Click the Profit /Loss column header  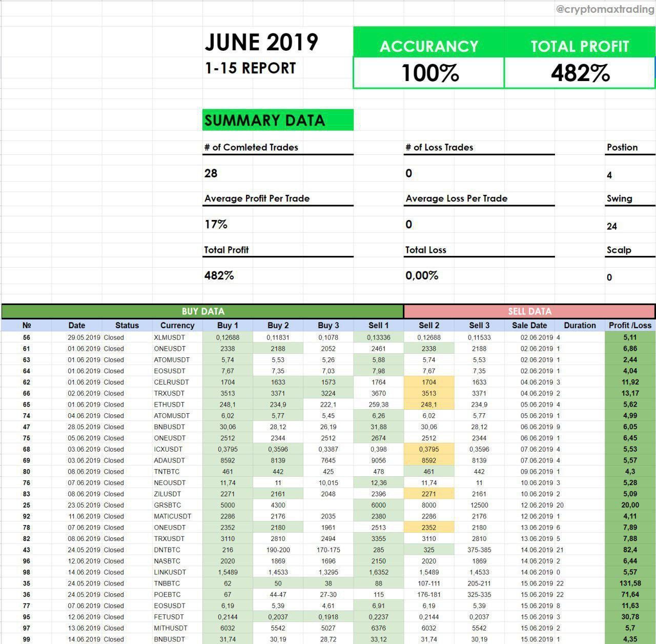[630, 325]
